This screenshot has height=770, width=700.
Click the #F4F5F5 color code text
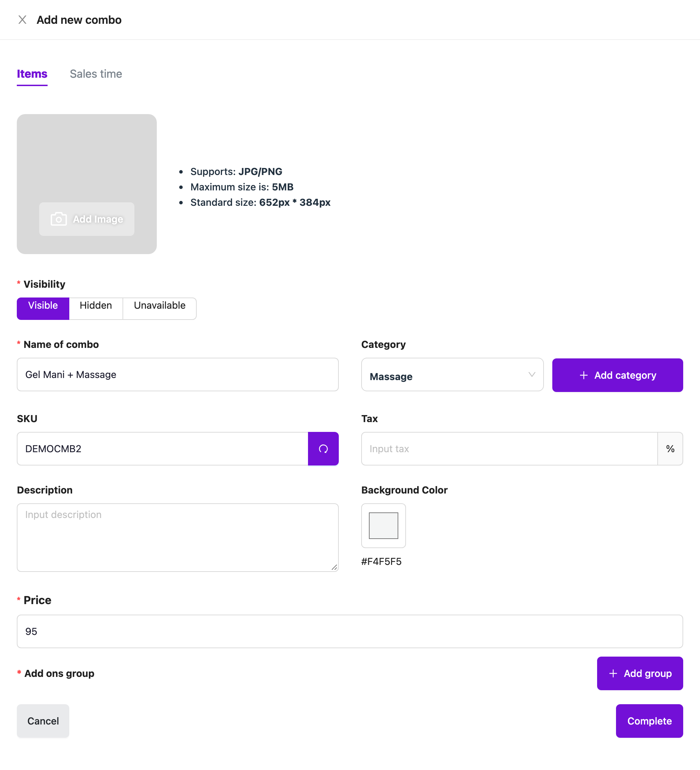pyautogui.click(x=381, y=562)
